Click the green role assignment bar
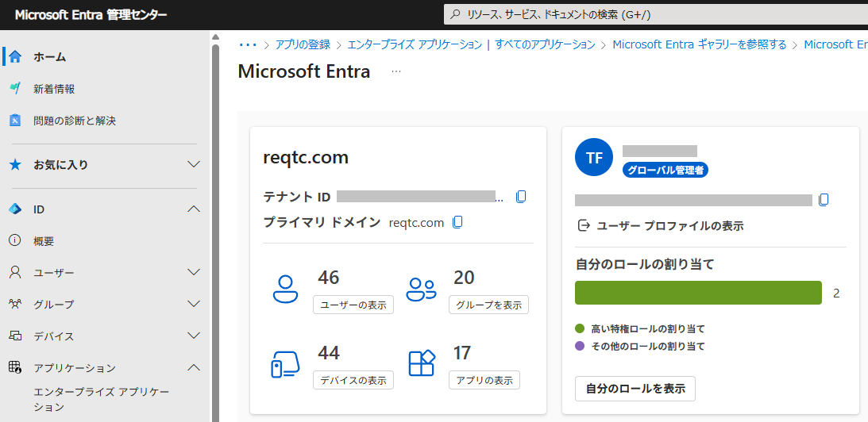The height and width of the screenshot is (422, 868). [699, 293]
